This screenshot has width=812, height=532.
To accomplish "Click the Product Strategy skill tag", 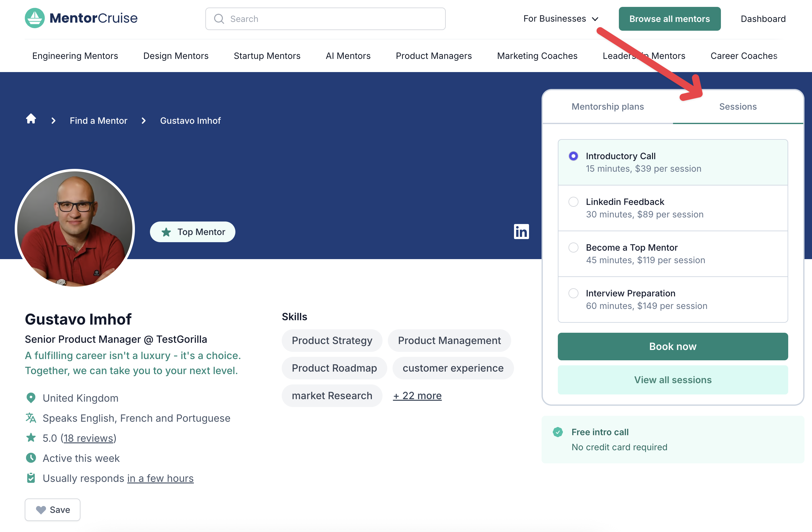I will [332, 341].
